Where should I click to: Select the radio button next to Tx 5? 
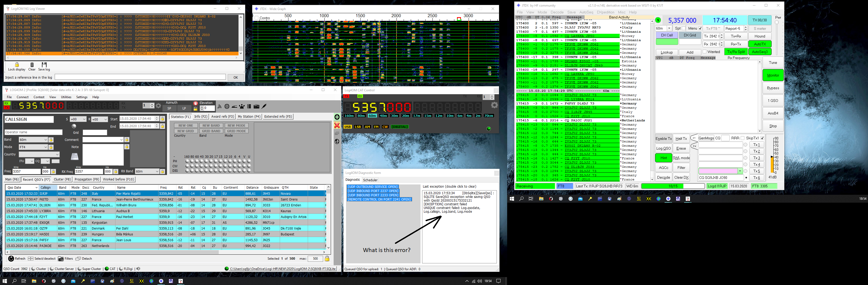pyautogui.click(x=745, y=171)
